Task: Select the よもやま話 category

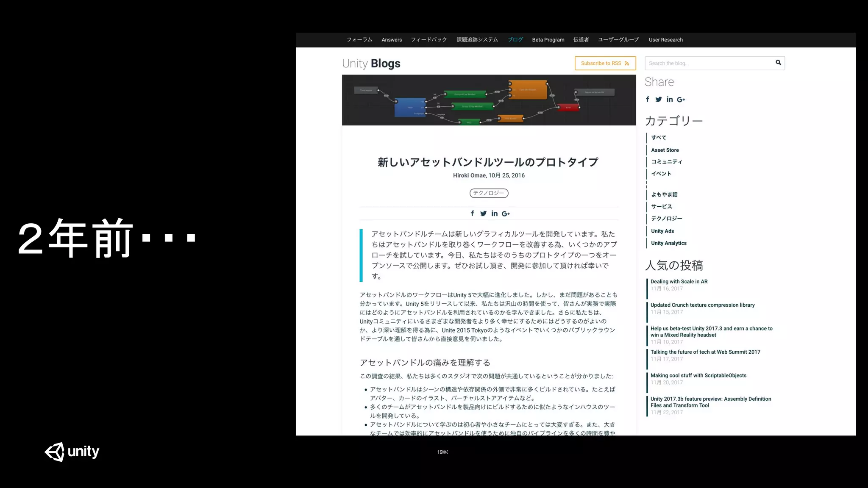Action: click(664, 194)
